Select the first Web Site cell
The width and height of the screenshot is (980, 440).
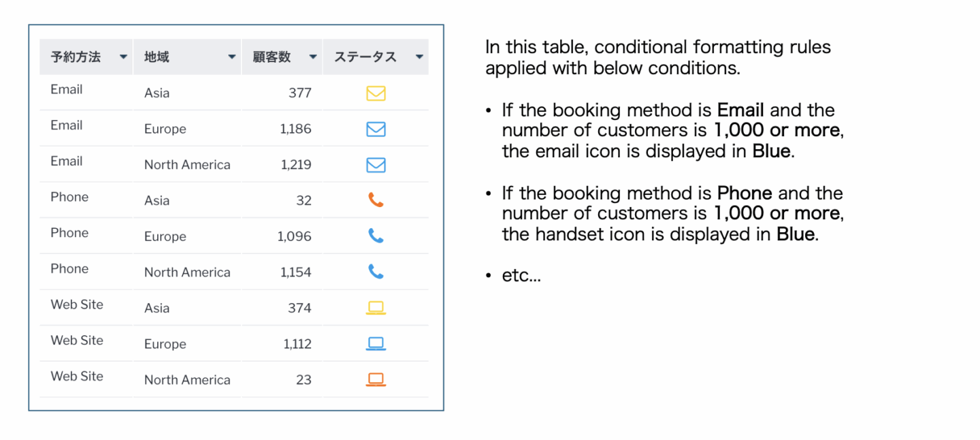[77, 304]
